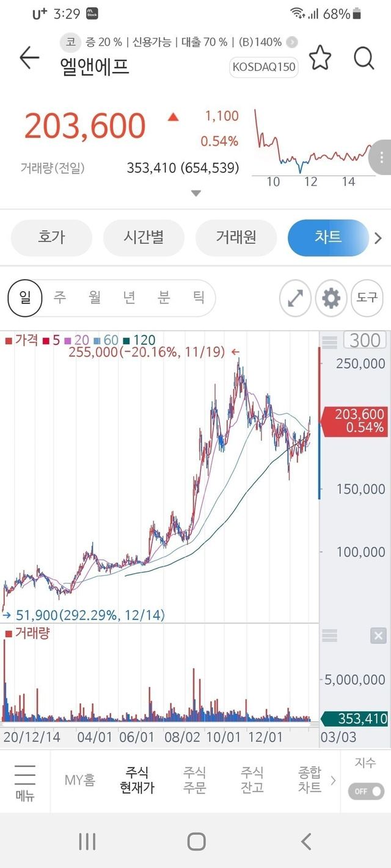Switch to the 거래원 tab
The height and width of the screenshot is (868, 391).
(x=235, y=237)
